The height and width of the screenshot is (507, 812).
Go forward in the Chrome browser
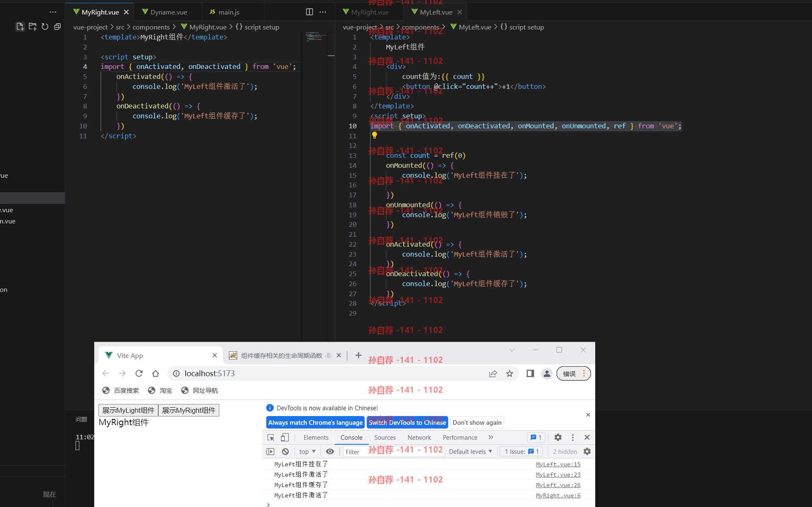click(x=122, y=373)
